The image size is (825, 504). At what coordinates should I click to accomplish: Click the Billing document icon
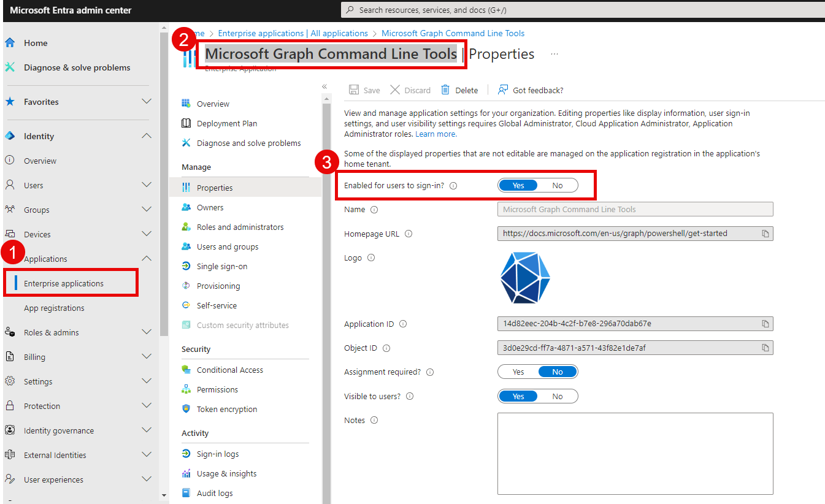(x=10, y=356)
